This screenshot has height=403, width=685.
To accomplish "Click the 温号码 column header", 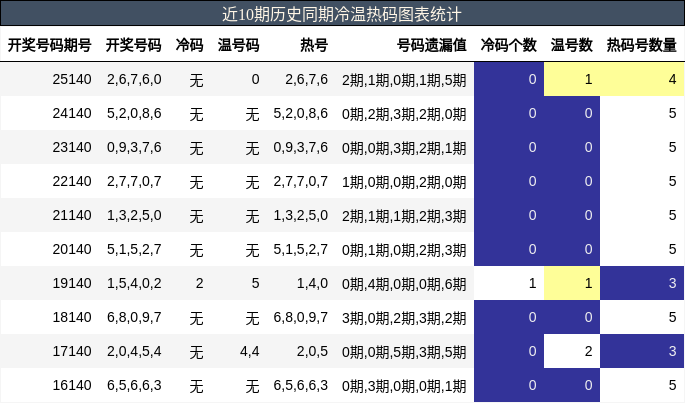I will (239, 45).
